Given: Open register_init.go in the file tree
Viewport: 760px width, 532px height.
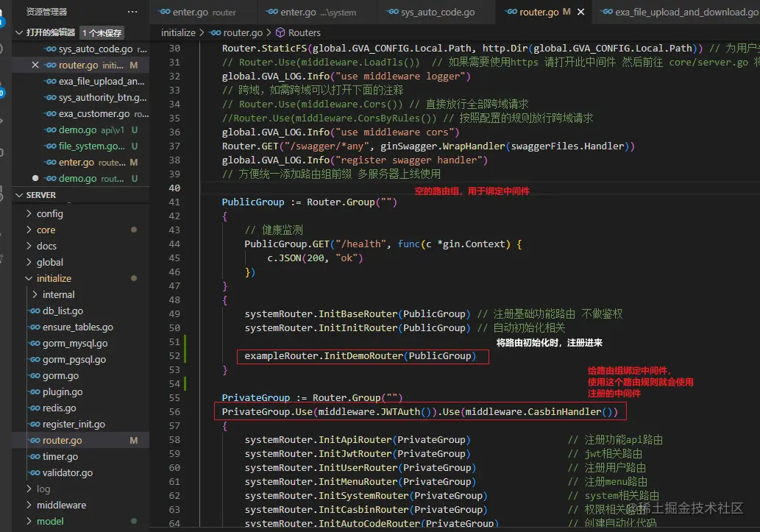Looking at the screenshot, I should (x=80, y=424).
